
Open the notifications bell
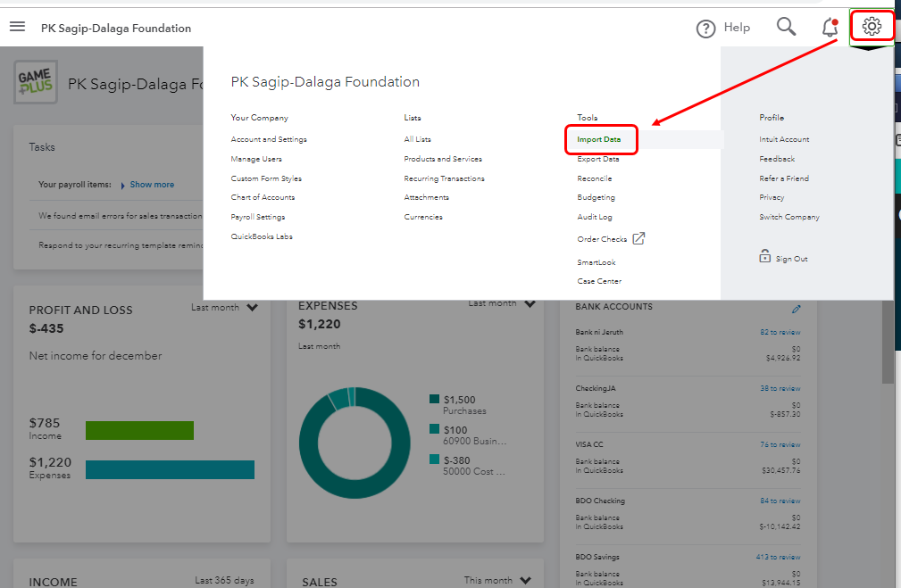click(830, 28)
